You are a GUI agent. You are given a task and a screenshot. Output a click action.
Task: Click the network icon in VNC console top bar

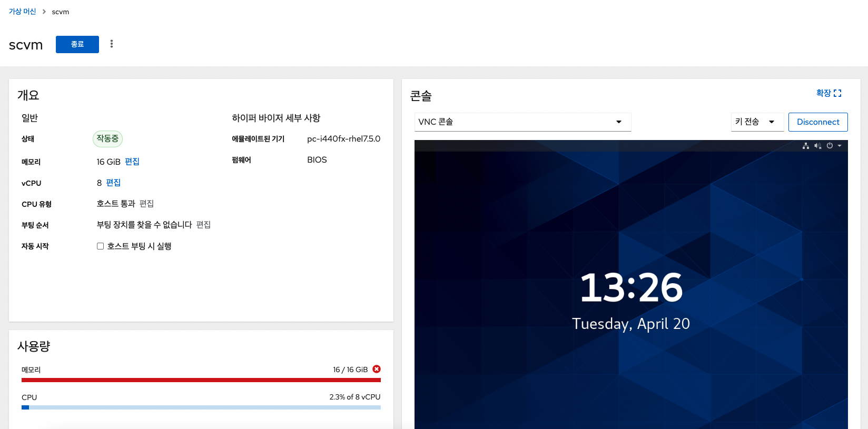806,146
